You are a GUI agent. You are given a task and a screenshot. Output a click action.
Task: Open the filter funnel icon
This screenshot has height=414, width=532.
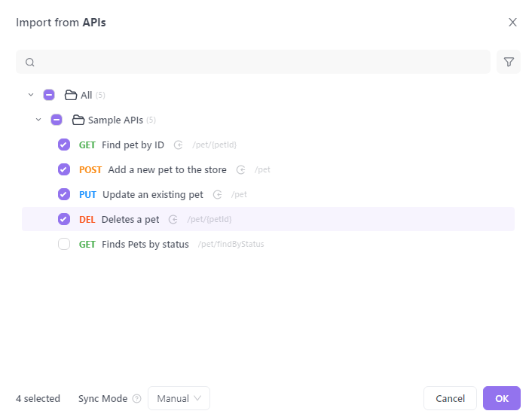[x=508, y=62]
